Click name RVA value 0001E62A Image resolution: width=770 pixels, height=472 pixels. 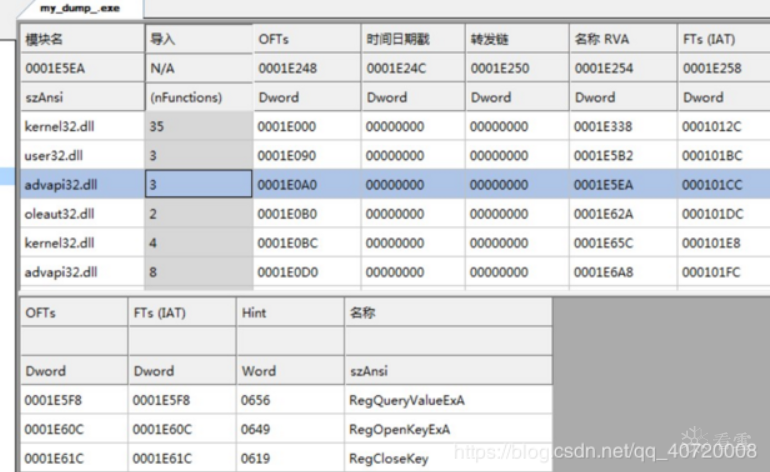[603, 214]
